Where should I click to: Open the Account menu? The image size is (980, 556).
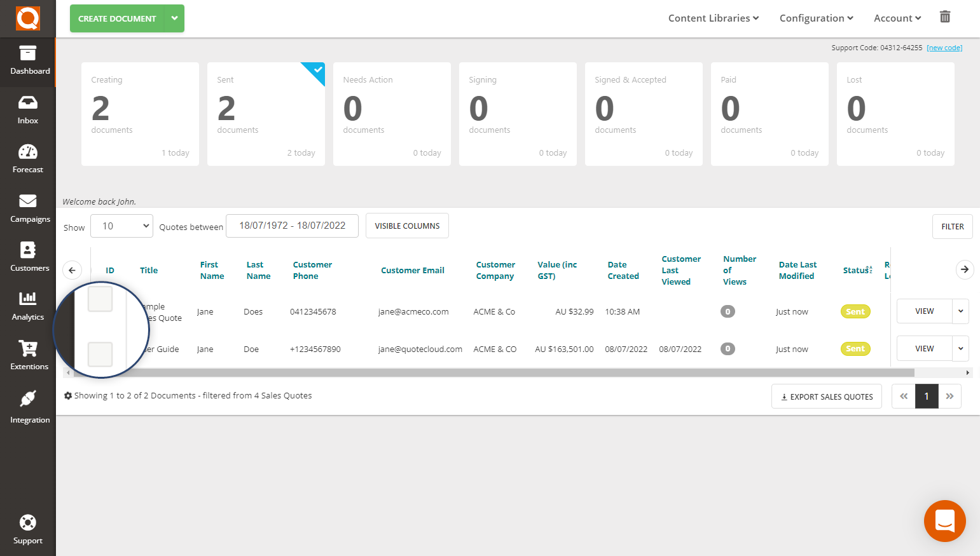pyautogui.click(x=897, y=18)
